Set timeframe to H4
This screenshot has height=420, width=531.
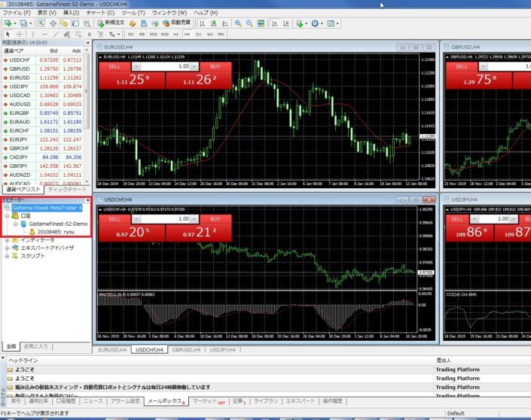tap(187, 34)
